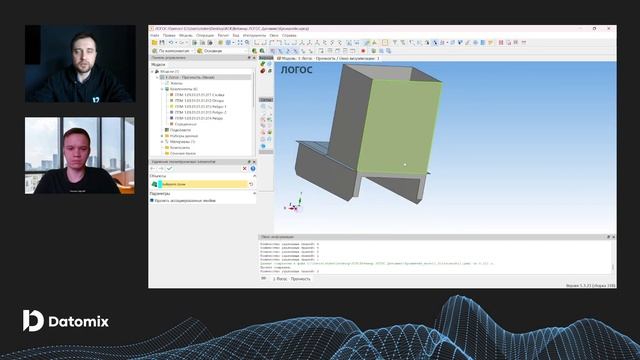Cancel the operation with the red X icon
The width and height of the screenshot is (640, 360).
[x=244, y=169]
